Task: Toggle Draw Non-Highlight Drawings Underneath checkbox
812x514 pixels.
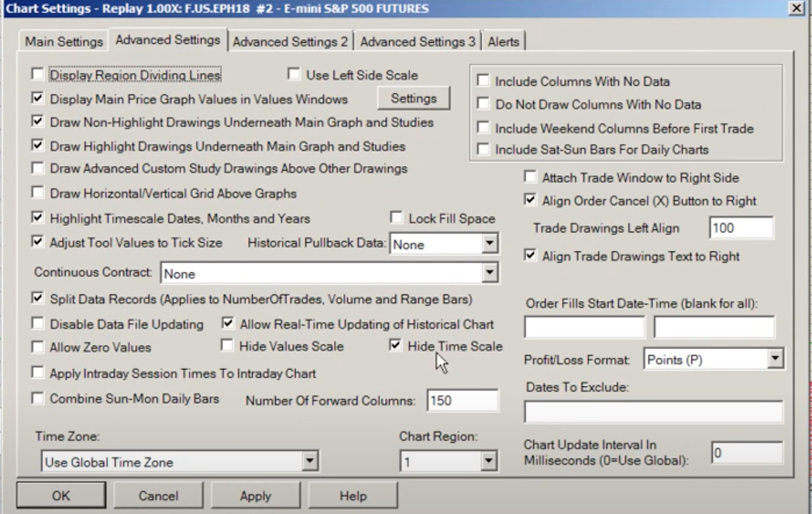Action: tap(37, 121)
